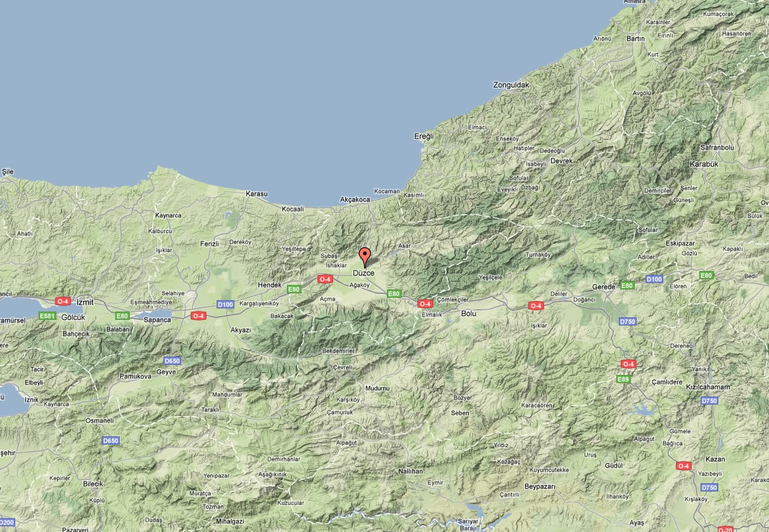Viewport: 769px width, 532px height.
Task: Click the D650 shield near Geyve
Action: click(x=172, y=361)
